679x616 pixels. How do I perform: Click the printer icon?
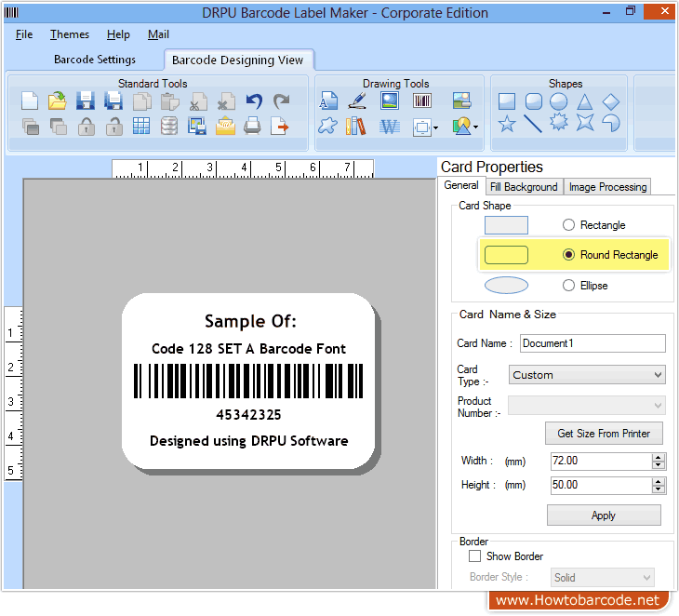click(252, 127)
